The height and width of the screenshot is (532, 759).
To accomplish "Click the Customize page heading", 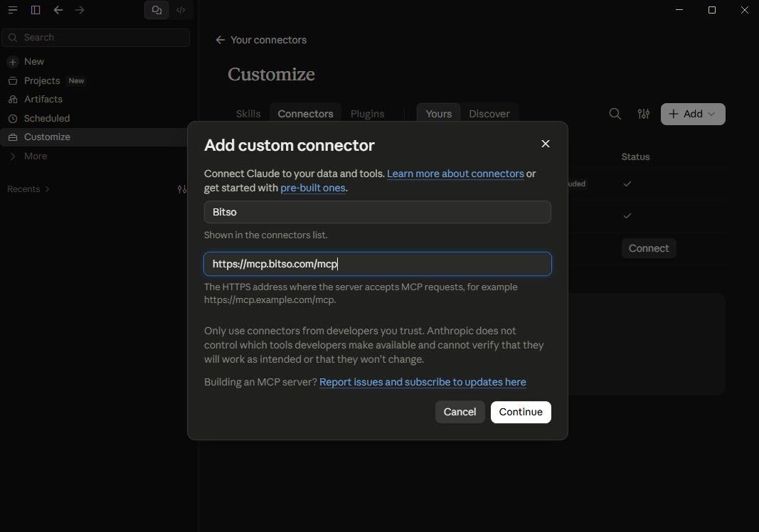I will (272, 74).
